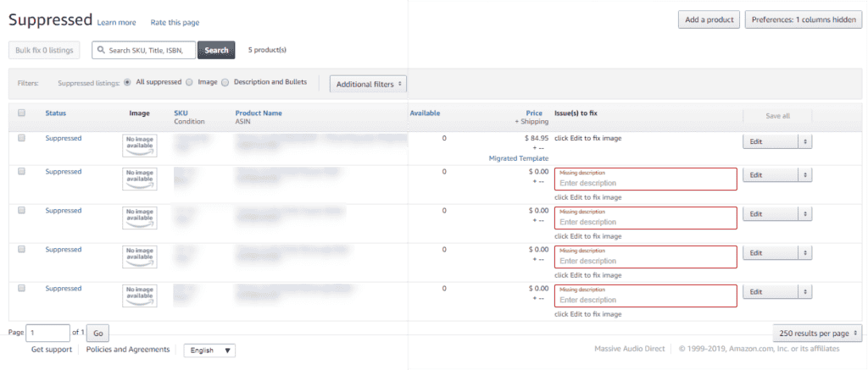Select the All suppressed radio button
The height and width of the screenshot is (370, 868).
pyautogui.click(x=127, y=83)
